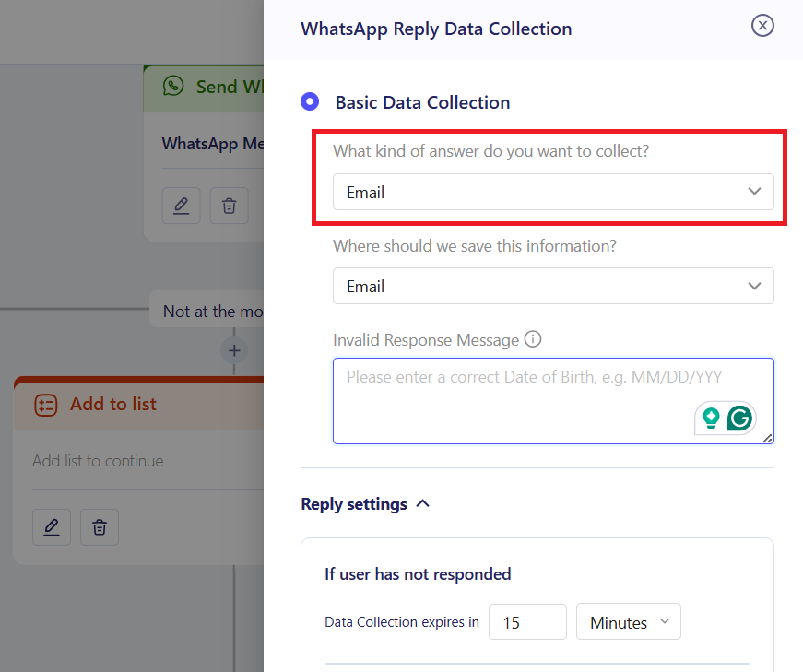Delete the Add to list step via trash icon
This screenshot has height=672, width=803.
click(x=99, y=527)
